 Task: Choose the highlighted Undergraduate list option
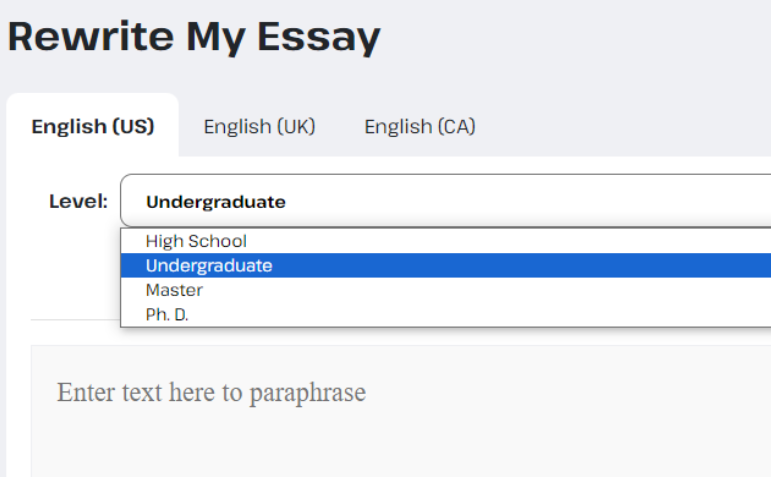[209, 266]
